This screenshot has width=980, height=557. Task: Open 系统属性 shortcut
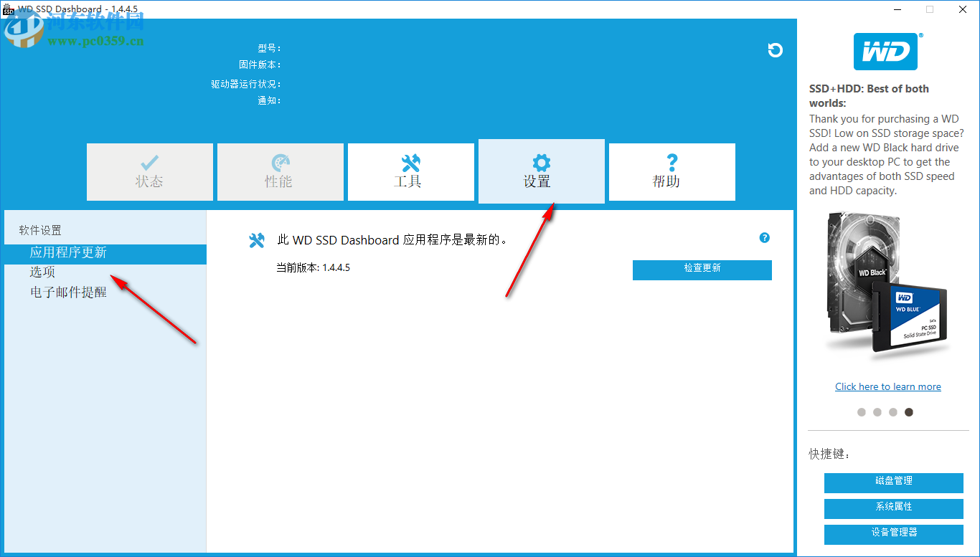click(893, 508)
